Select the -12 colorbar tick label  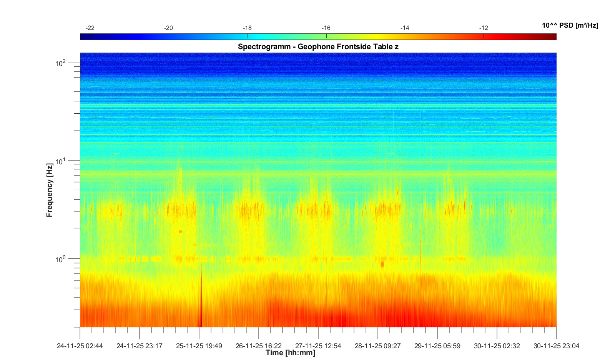coord(484,28)
